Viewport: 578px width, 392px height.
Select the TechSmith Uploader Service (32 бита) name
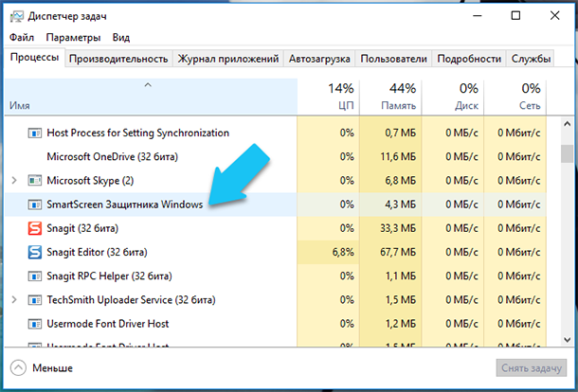(131, 300)
